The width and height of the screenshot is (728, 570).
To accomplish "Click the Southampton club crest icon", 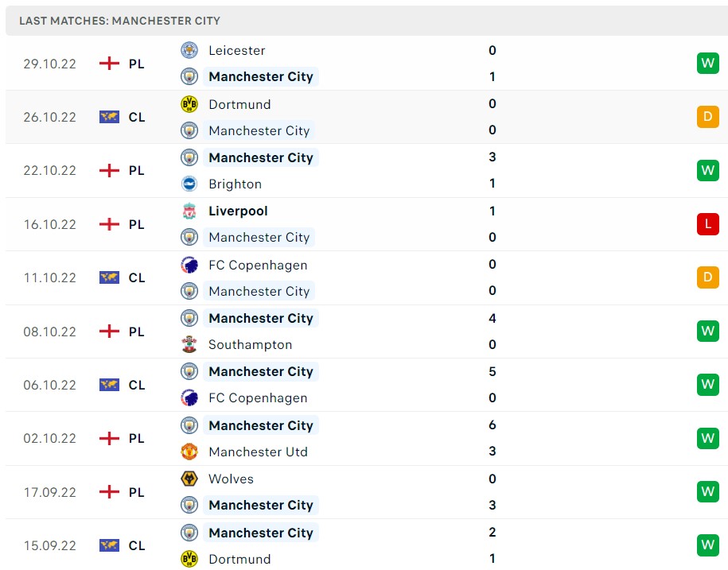I will pos(189,344).
